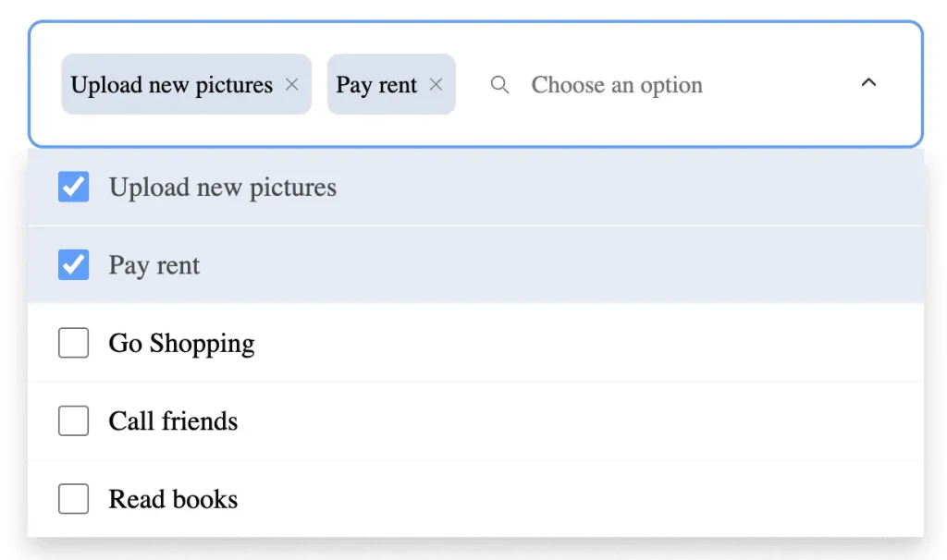Check the Go Shopping checkbox
Viewport: 947px width, 560px height.
coord(73,343)
